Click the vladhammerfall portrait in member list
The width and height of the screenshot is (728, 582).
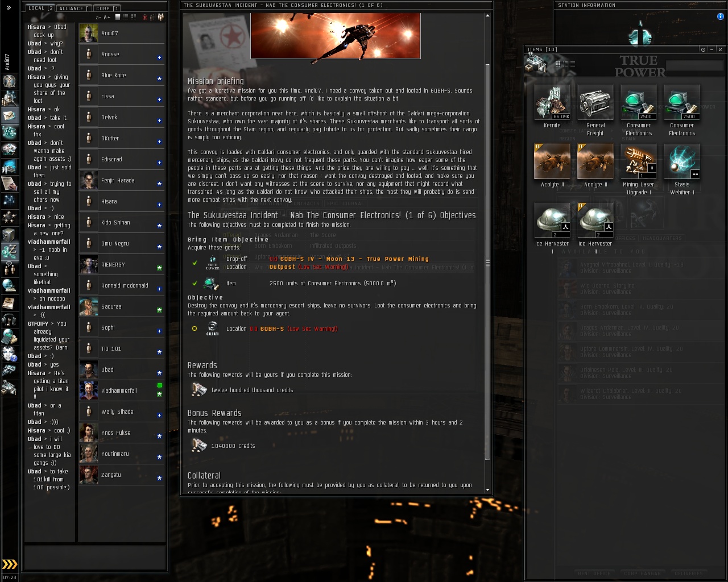[88, 390]
